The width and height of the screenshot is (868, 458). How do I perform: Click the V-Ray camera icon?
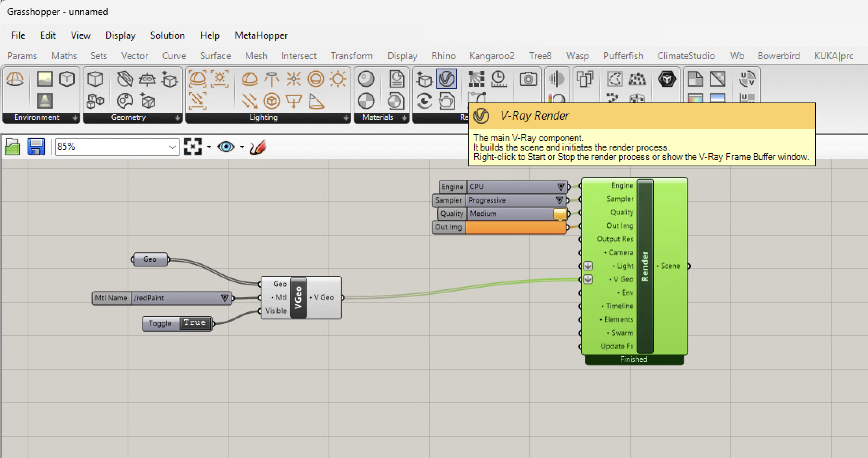tap(528, 79)
